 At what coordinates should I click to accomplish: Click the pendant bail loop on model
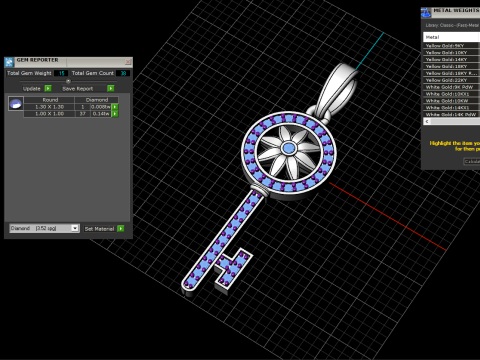[x=336, y=89]
